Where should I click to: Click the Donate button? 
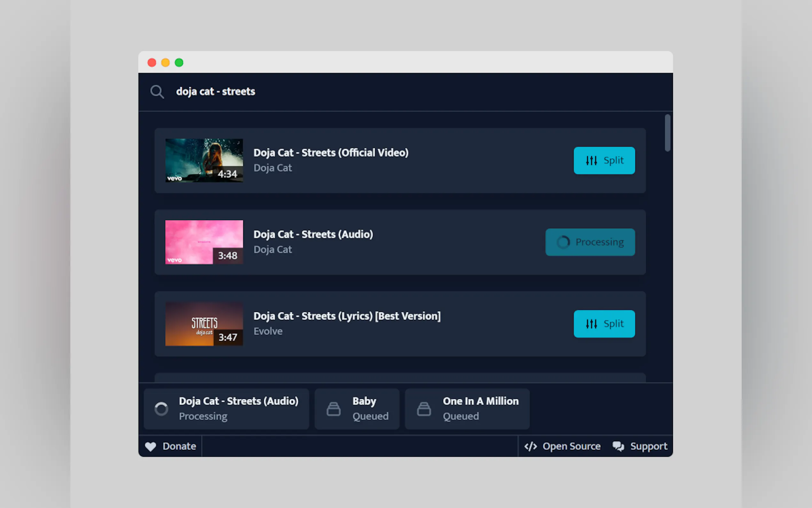click(170, 446)
